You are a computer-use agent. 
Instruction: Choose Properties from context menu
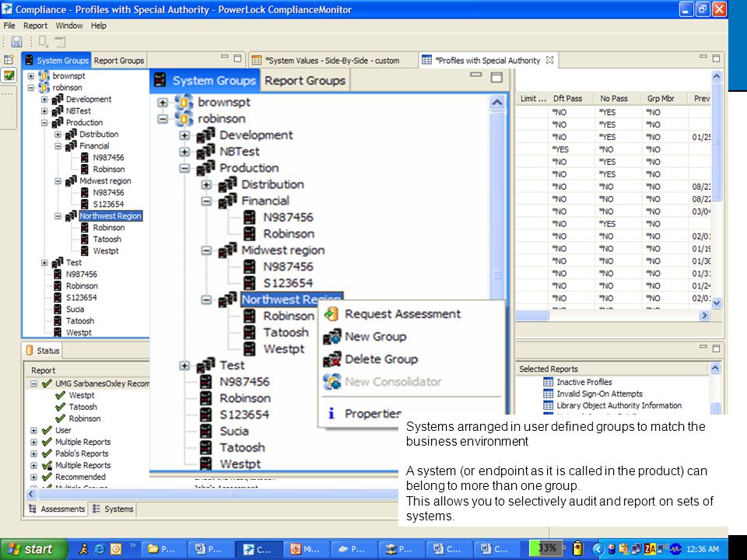tap(373, 413)
